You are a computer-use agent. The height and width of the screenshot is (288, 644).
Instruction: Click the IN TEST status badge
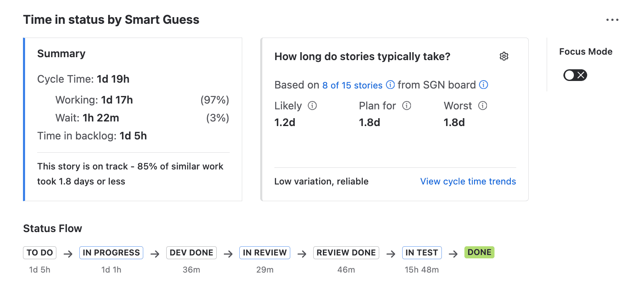[x=421, y=253]
